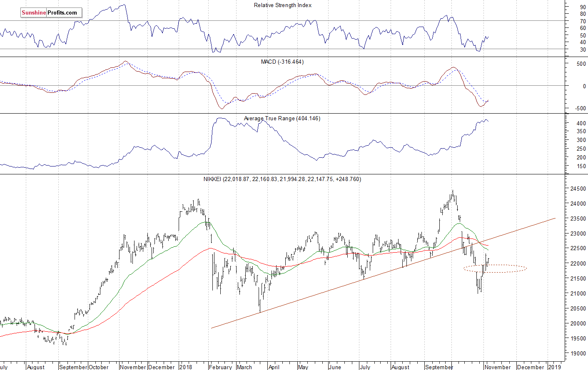Click the RSI 70 axis value
This screenshot has width=588, height=370.
[x=583, y=21]
